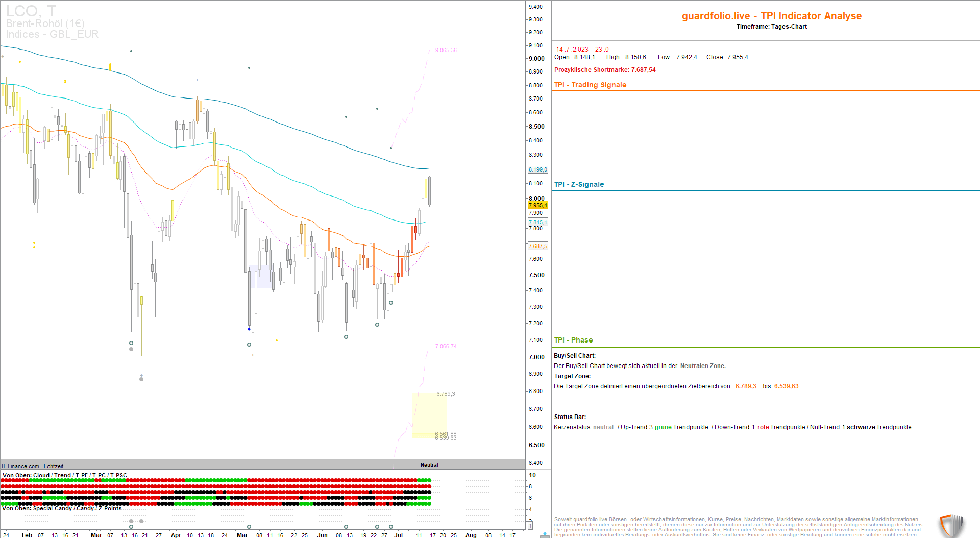The image size is (980, 538).
Task: Click the 6.500 price axis label
Action: point(536,445)
